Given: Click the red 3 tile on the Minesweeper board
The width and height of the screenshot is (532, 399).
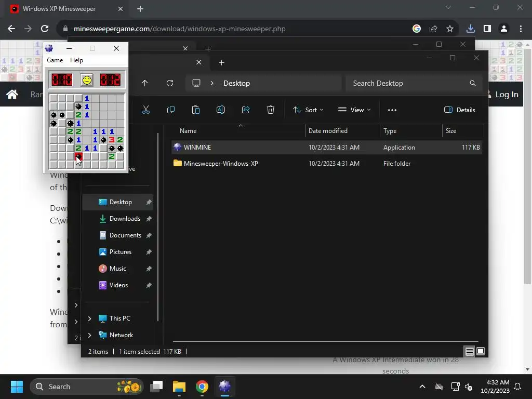Looking at the screenshot, I should pos(112,140).
